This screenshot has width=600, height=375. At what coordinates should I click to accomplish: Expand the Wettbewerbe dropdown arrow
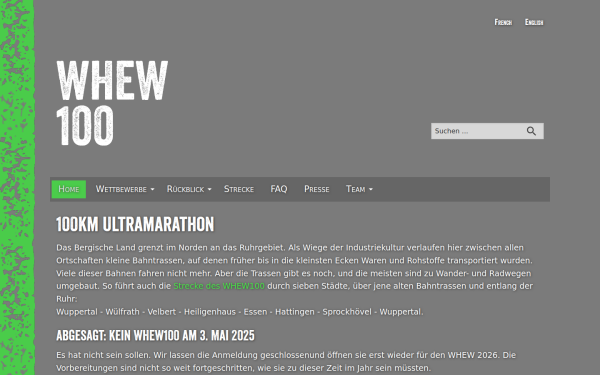152,189
